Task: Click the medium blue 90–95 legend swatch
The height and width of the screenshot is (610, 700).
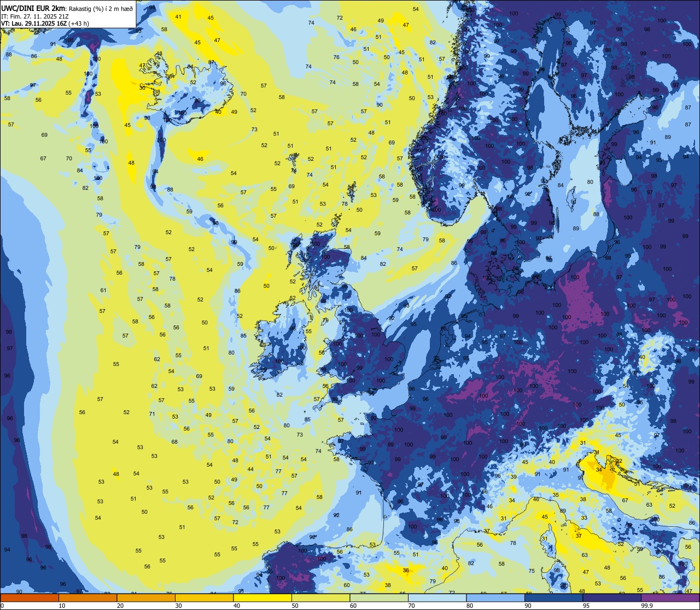Action: pos(553,597)
